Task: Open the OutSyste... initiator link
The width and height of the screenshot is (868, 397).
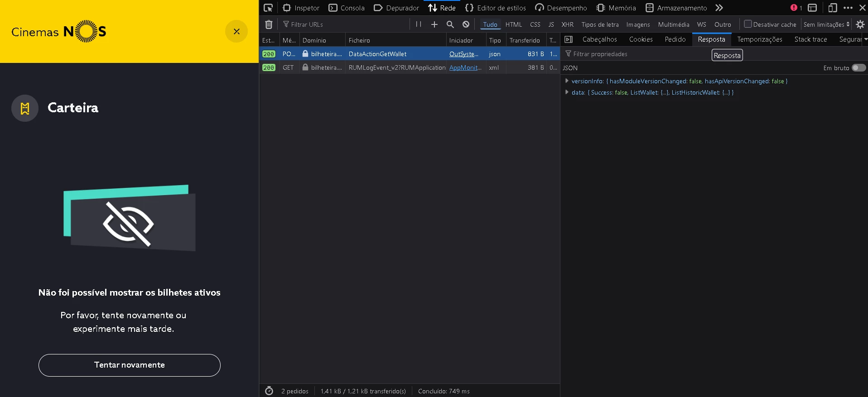Action: click(x=463, y=54)
